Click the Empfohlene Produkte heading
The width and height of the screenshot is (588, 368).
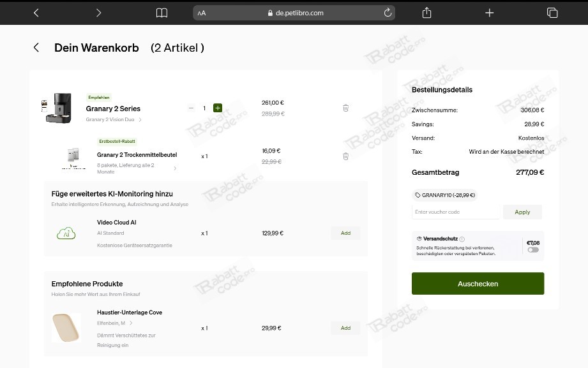(x=87, y=284)
